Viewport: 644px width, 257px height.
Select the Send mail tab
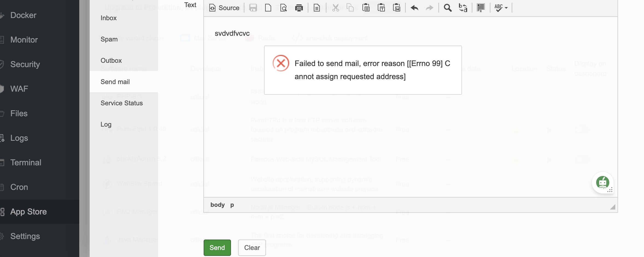[124, 82]
